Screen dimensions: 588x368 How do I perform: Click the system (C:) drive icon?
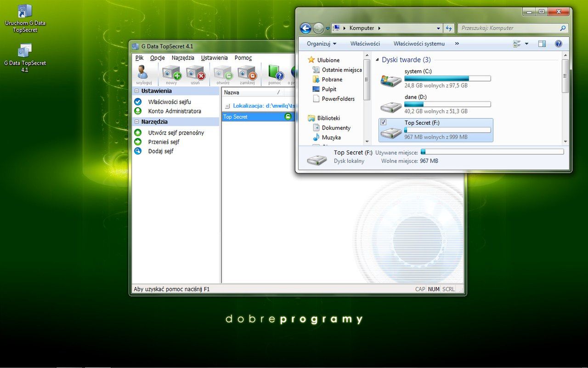(x=391, y=80)
